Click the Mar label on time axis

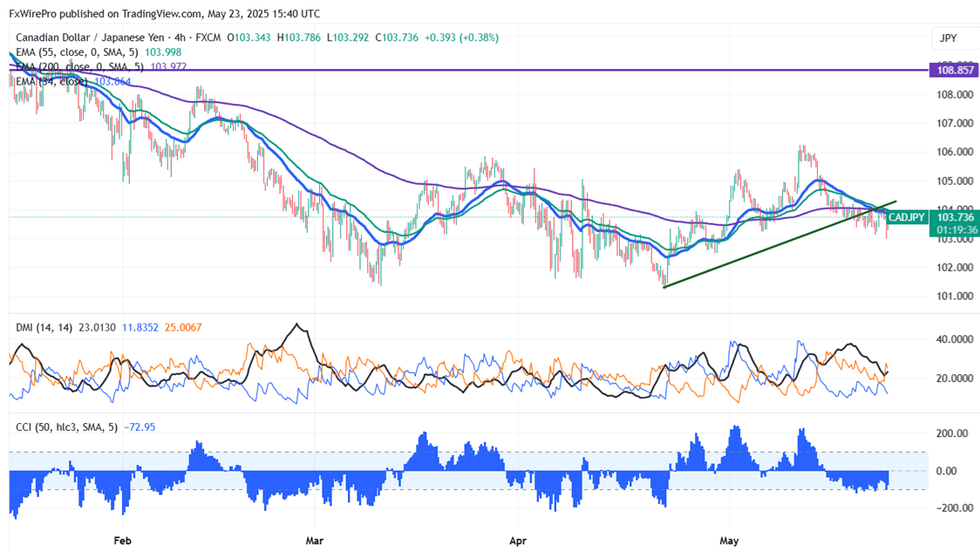[x=315, y=541]
